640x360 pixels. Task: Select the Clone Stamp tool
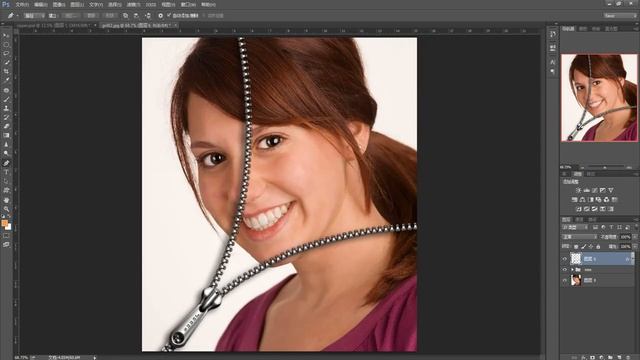click(6, 108)
